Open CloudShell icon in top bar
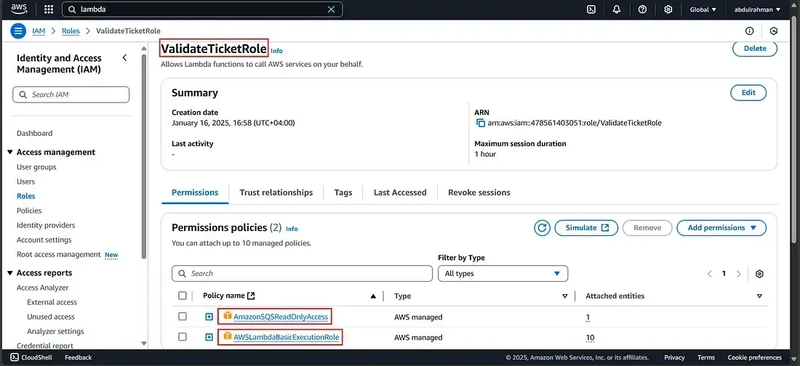Viewport: 800px width, 366px height. click(591, 9)
